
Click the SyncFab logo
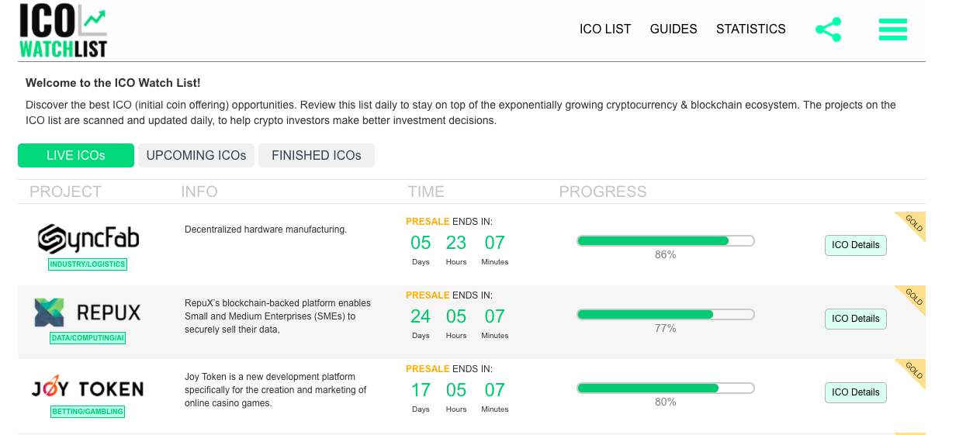pos(88,239)
